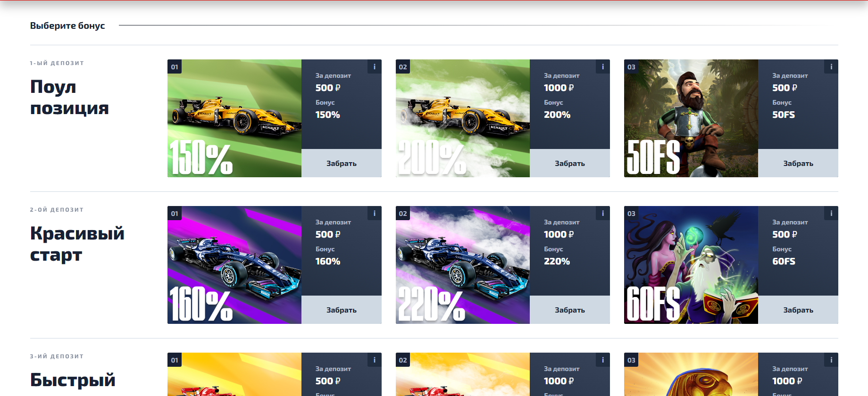
Task: Show info for the 220% second deposit bonus
Action: coord(603,213)
